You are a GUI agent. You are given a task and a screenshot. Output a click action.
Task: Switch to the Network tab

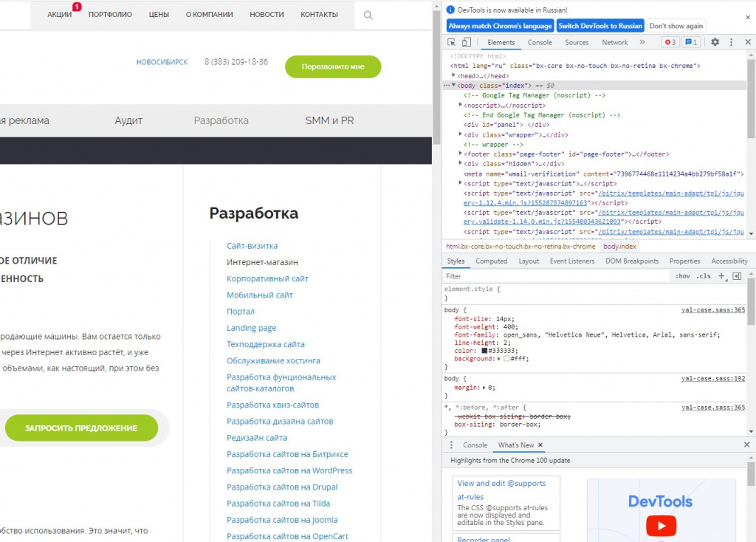(615, 42)
